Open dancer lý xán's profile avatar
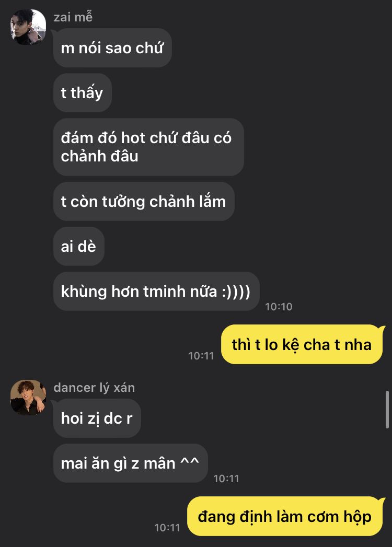Image resolution: width=392 pixels, height=547 pixels. click(x=28, y=398)
